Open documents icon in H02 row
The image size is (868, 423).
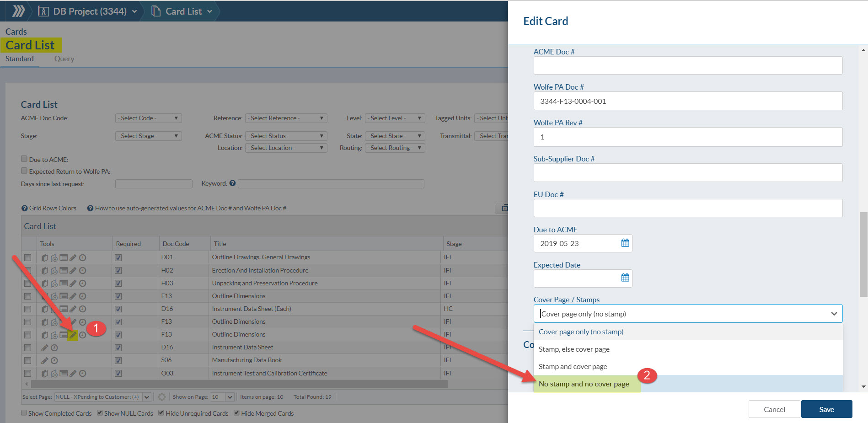point(45,270)
